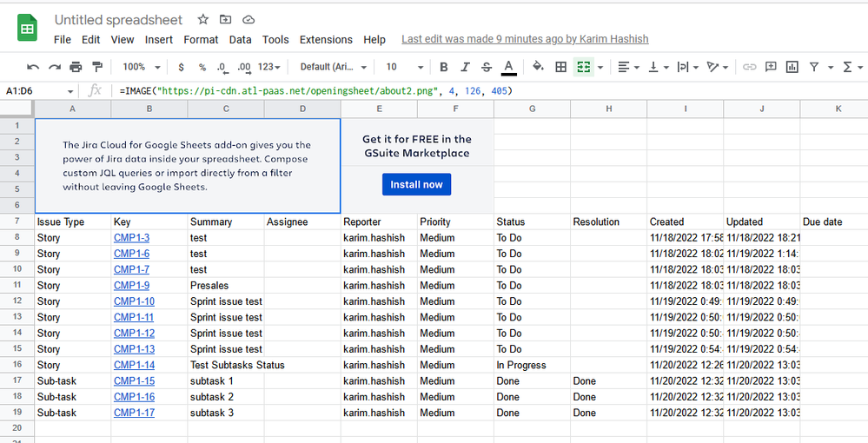Click the Insert comment icon
The height and width of the screenshot is (443, 868).
[x=771, y=67]
